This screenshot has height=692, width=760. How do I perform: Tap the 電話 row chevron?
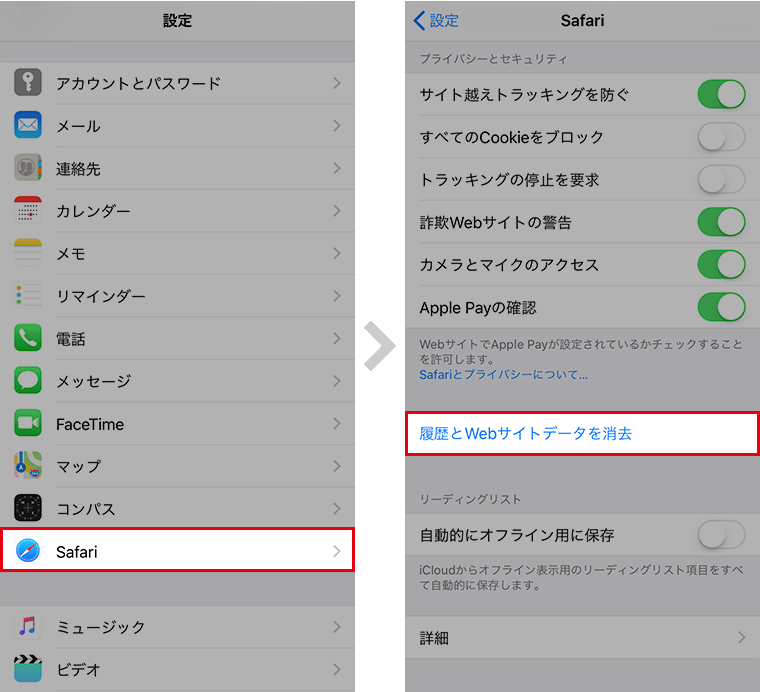337,338
